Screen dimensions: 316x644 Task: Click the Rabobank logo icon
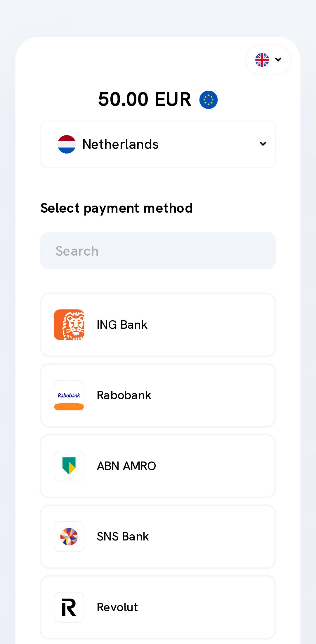(x=69, y=395)
